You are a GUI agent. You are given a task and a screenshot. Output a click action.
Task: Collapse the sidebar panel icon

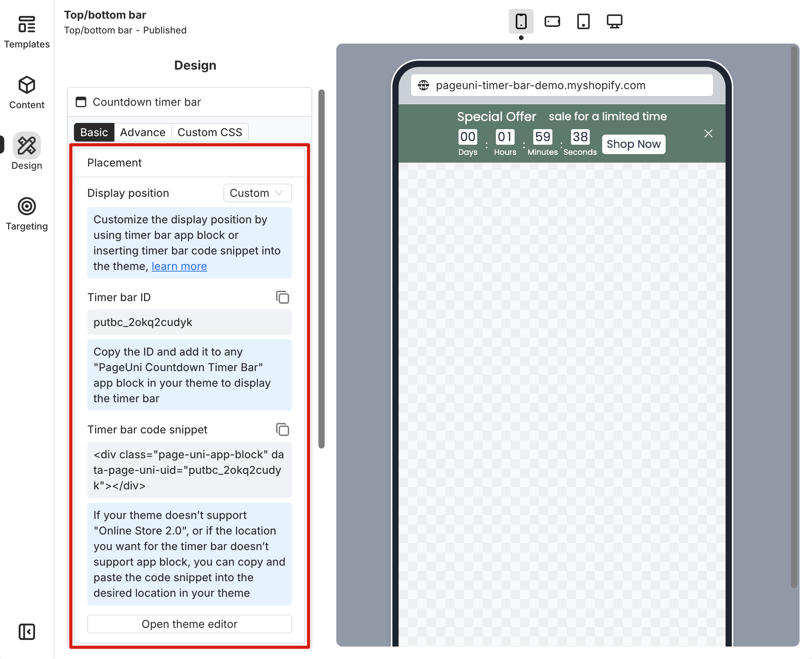coord(27,632)
